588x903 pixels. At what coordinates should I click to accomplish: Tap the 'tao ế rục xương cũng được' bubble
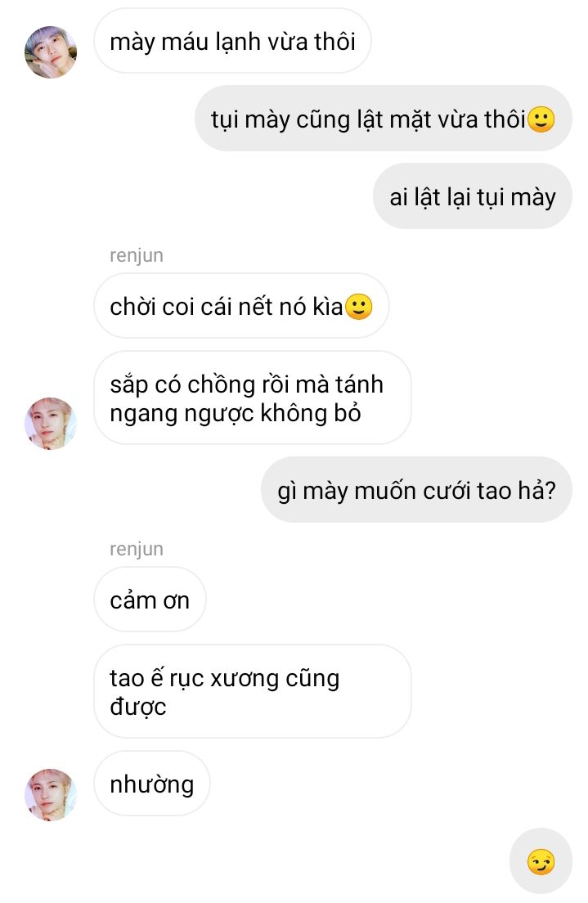pos(252,692)
